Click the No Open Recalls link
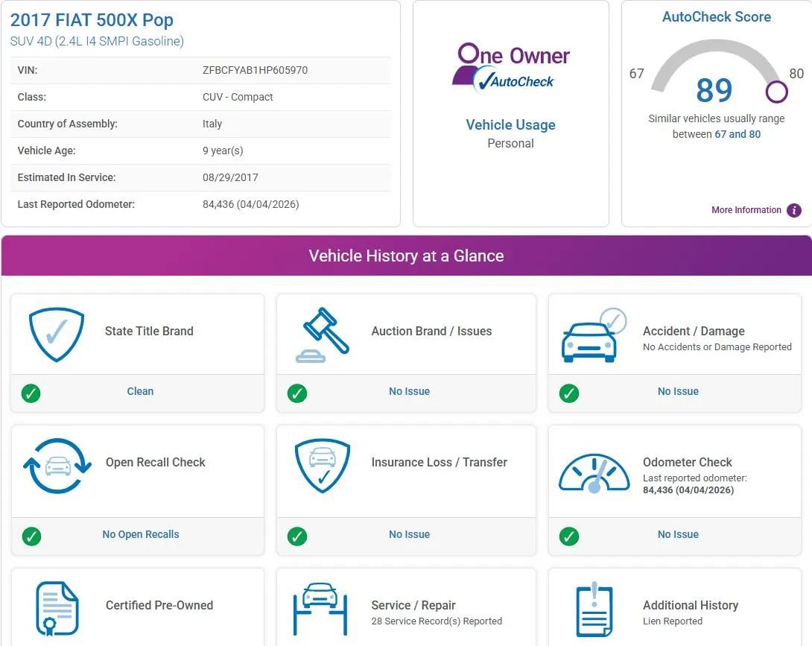The width and height of the screenshot is (812, 646). click(x=141, y=534)
